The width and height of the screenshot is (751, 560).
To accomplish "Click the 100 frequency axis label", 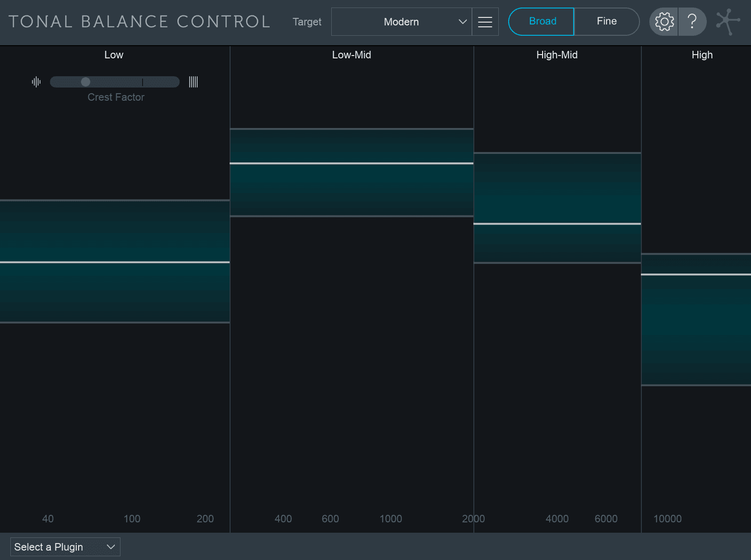I will point(132,519).
